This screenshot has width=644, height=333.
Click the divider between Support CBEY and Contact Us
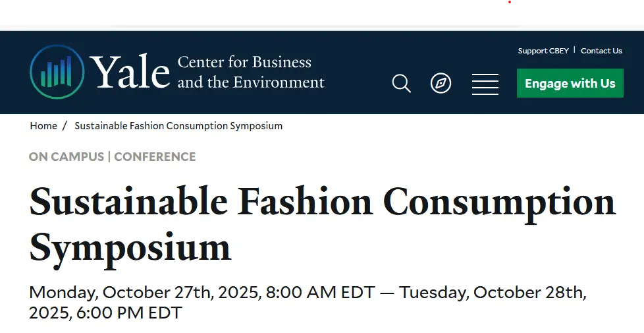click(x=574, y=50)
